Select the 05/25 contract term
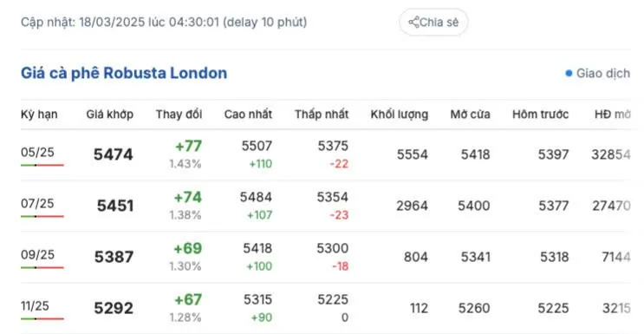This screenshot has height=334, width=644. tap(37, 153)
